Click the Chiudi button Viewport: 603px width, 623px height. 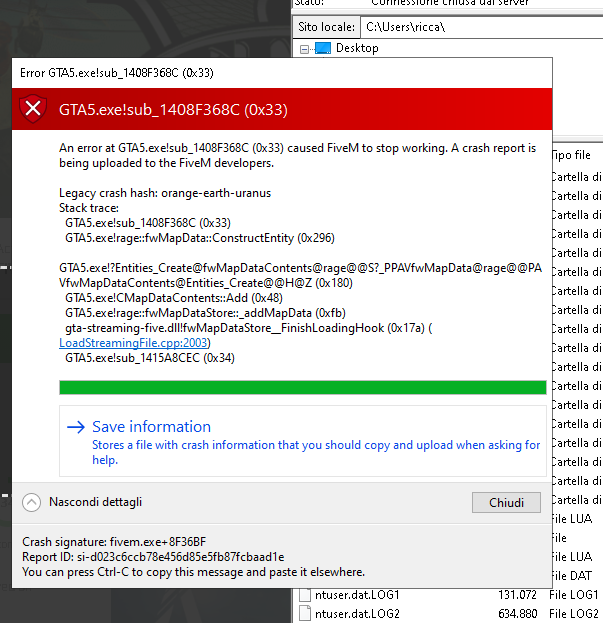pyautogui.click(x=506, y=503)
